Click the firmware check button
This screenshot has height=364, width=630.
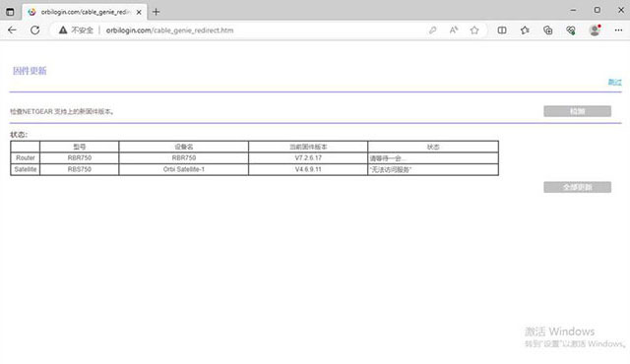578,111
